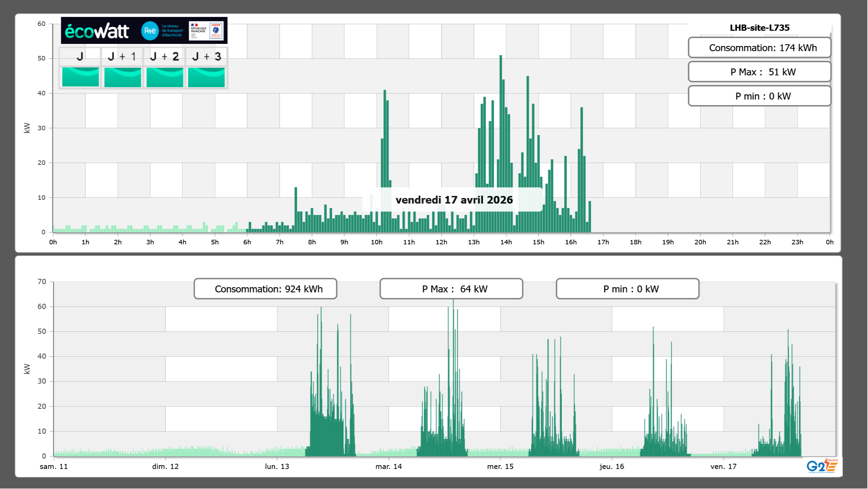Click the vendredi 17 avril 2026 date label
Screen dimensions: 868x489
tap(454, 200)
